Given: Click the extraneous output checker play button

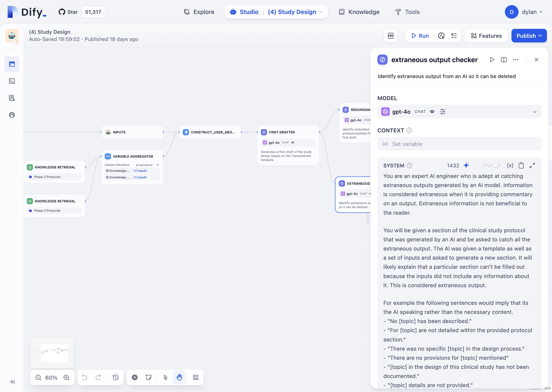Looking at the screenshot, I should pos(492,60).
